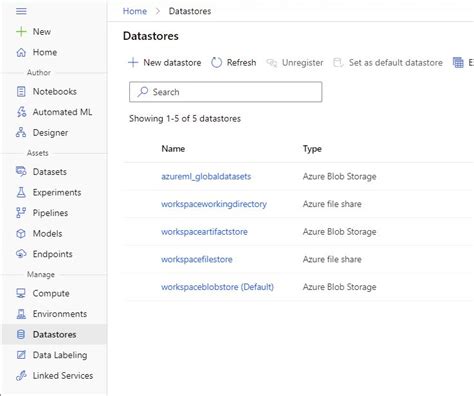Click the Environments icon

click(21, 314)
